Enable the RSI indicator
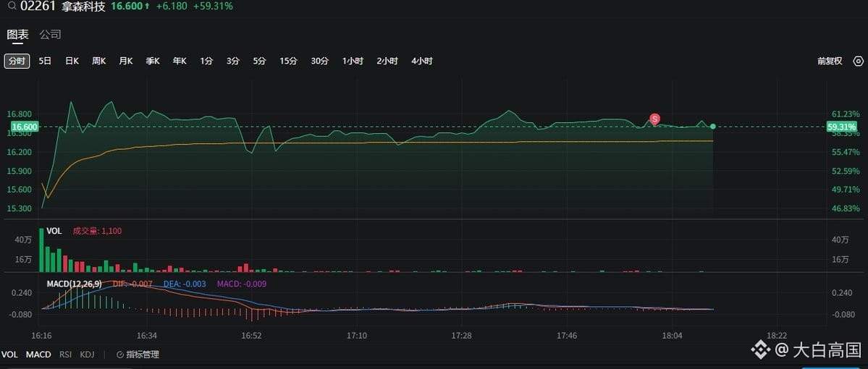This screenshot has height=369, width=868. coord(65,355)
